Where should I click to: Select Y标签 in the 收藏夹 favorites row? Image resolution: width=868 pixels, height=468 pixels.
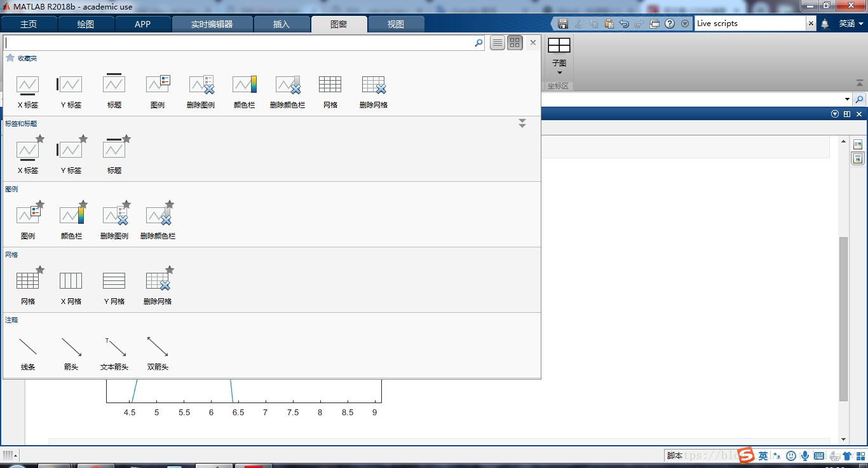71,92
